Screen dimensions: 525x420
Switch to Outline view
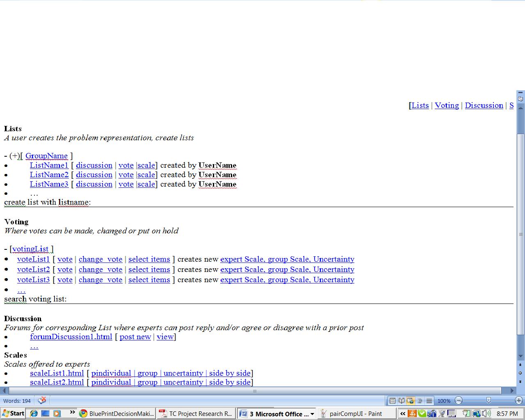coord(420,401)
